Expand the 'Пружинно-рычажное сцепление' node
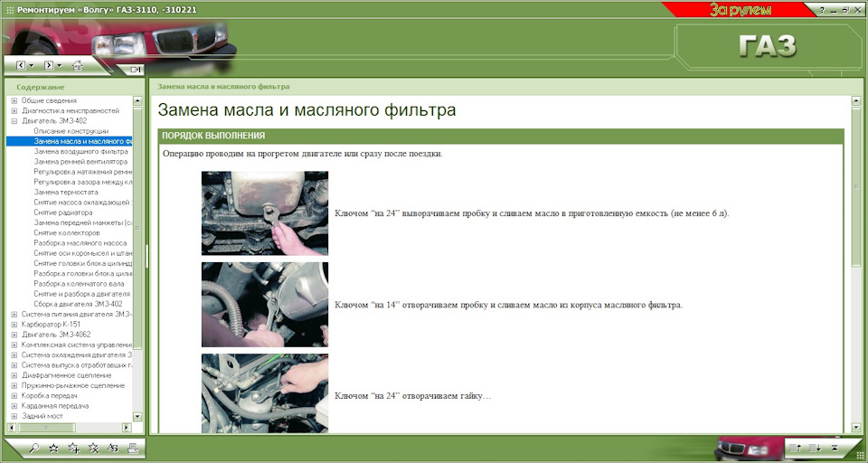The width and height of the screenshot is (868, 463). click(14, 385)
